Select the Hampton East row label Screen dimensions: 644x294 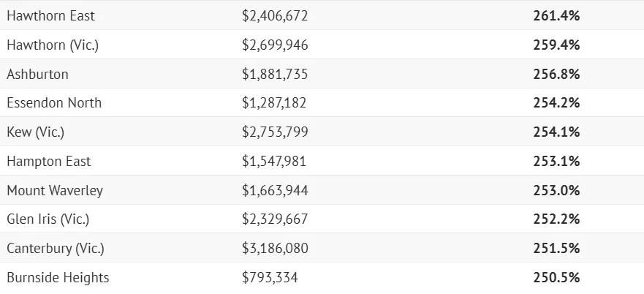(x=49, y=162)
